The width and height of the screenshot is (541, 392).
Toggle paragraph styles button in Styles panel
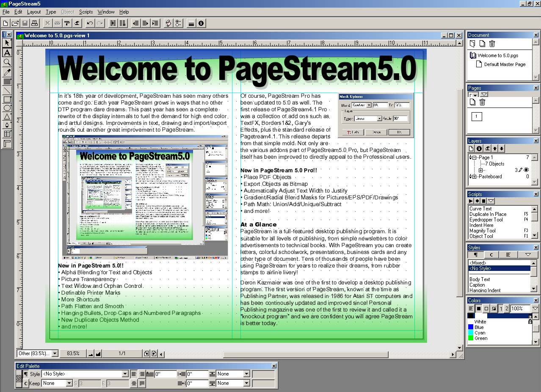point(475,255)
